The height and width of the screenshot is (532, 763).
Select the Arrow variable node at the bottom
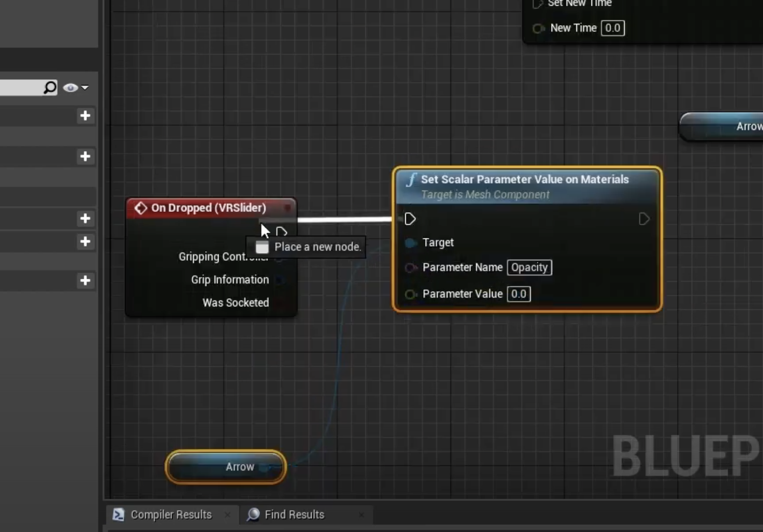click(x=226, y=467)
